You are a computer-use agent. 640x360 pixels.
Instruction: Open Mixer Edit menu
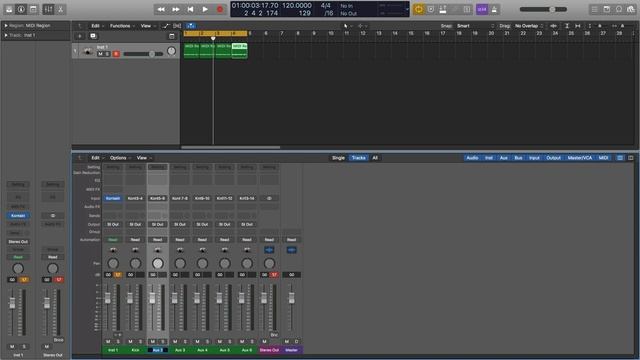pos(97,158)
